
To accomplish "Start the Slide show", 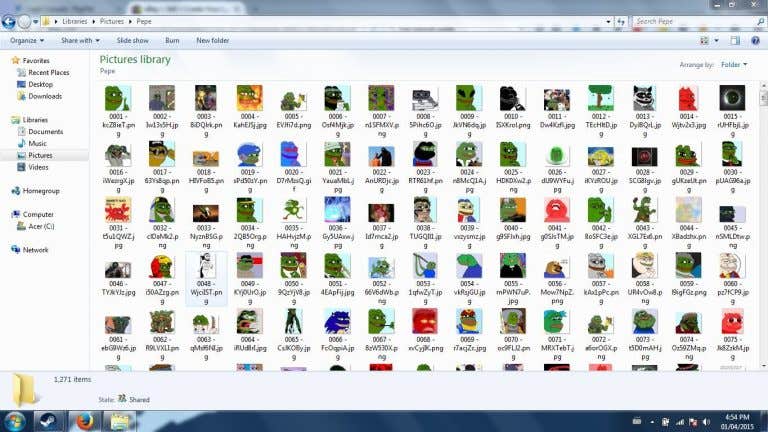I will [x=132, y=41].
